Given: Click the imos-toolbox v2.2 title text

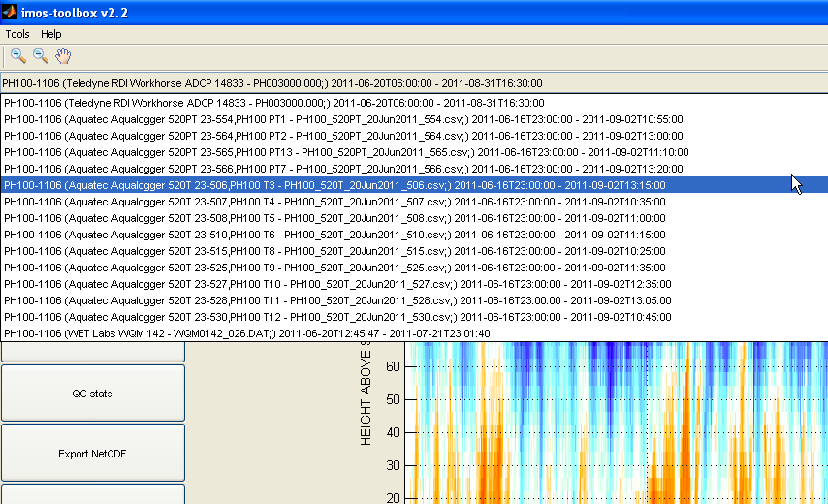Looking at the screenshot, I should [x=75, y=13].
